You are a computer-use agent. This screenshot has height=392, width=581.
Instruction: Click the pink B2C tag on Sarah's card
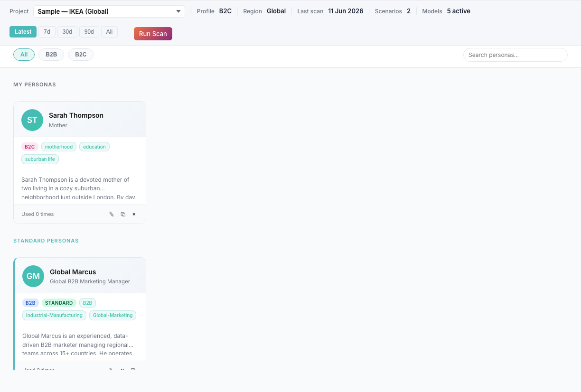(x=30, y=147)
